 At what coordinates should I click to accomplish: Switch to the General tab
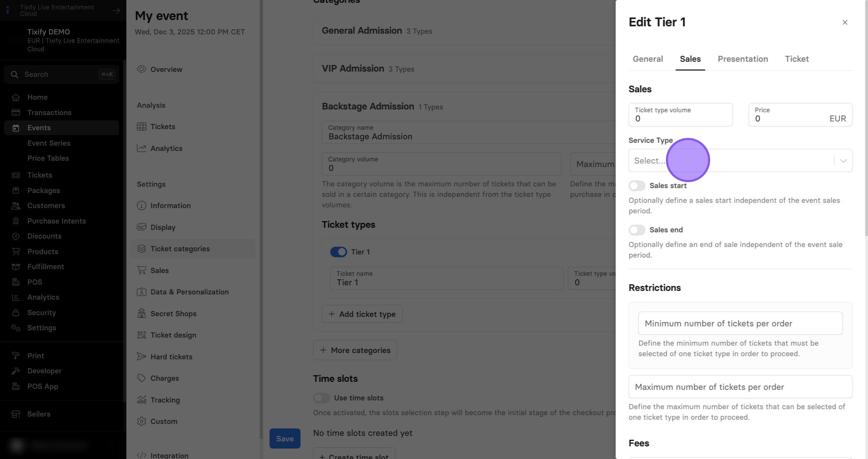coord(648,59)
